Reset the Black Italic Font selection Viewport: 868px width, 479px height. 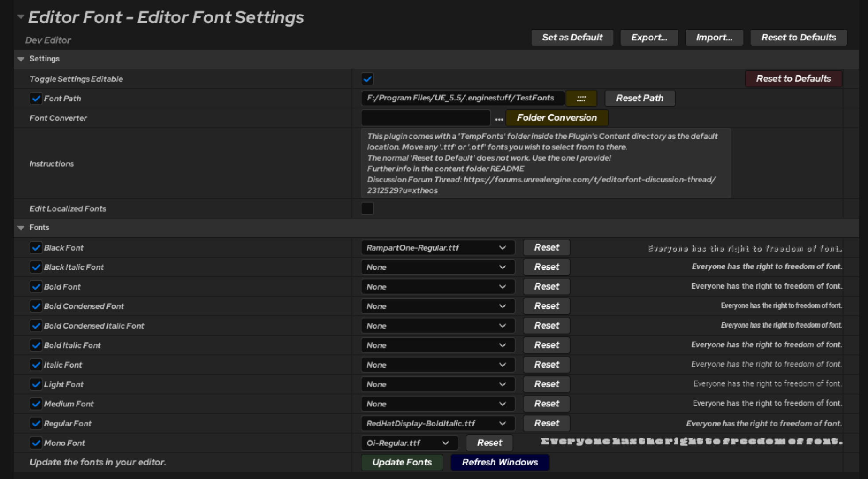pos(546,267)
